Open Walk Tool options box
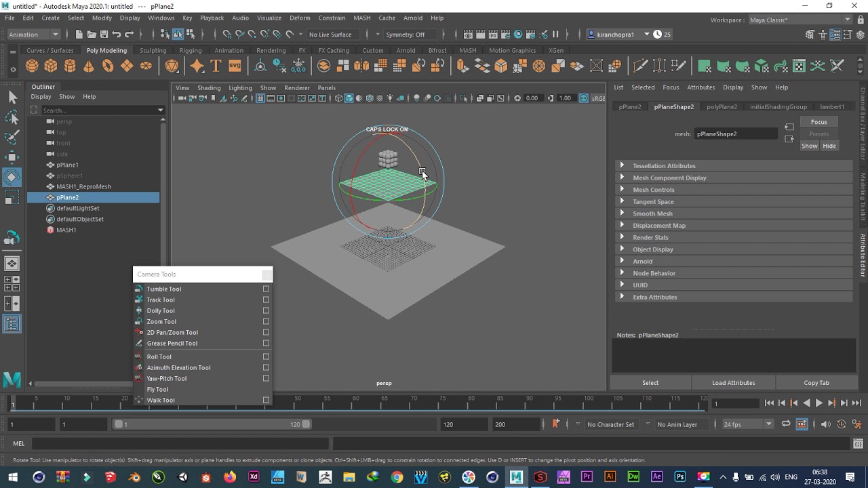The width and height of the screenshot is (868, 488). (266, 400)
